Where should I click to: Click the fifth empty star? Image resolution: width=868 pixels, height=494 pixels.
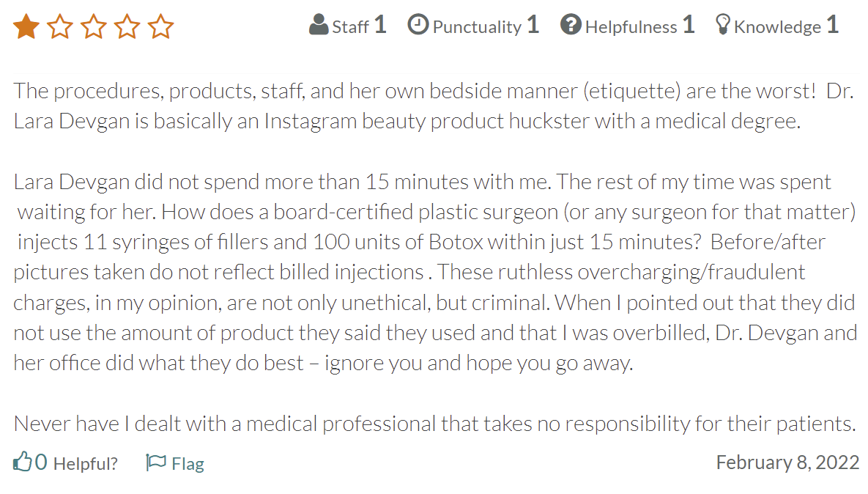click(161, 26)
